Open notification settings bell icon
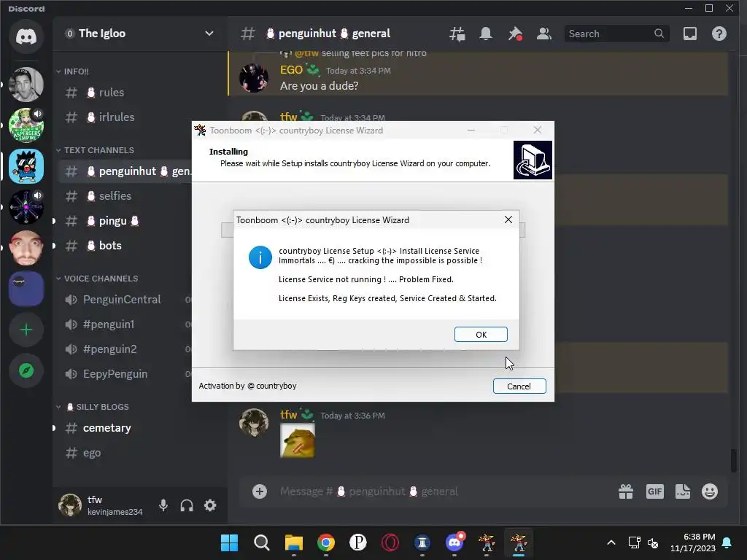Viewport: 747px width, 560px height. click(x=486, y=34)
